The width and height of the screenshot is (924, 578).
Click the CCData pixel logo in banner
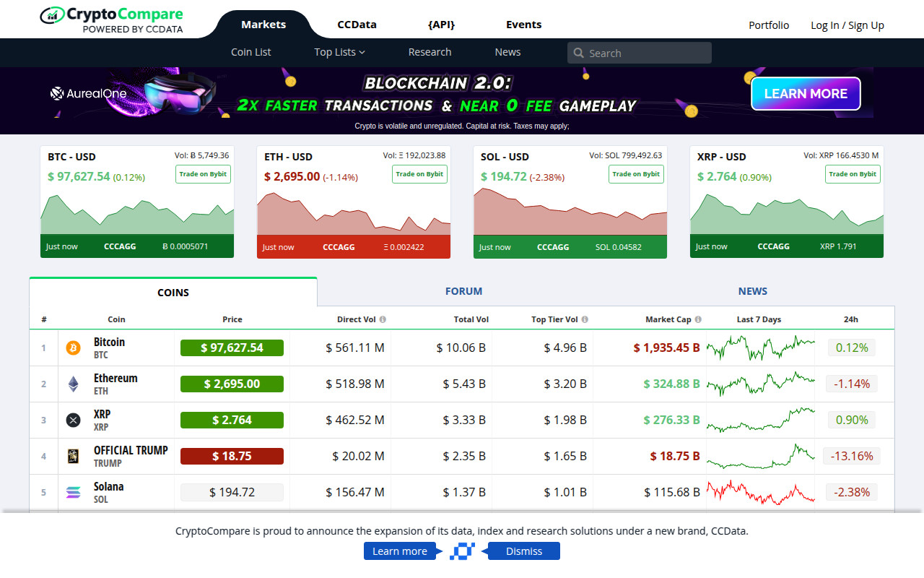pyautogui.click(x=462, y=551)
